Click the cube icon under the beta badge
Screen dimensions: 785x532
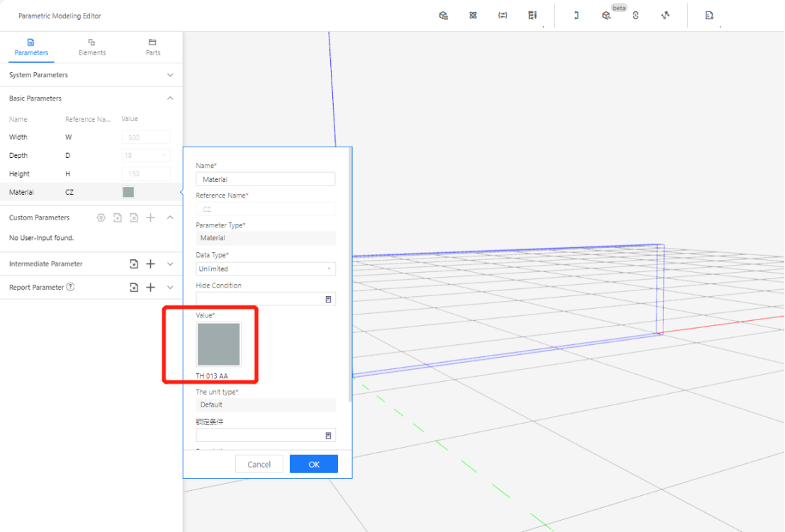click(606, 16)
